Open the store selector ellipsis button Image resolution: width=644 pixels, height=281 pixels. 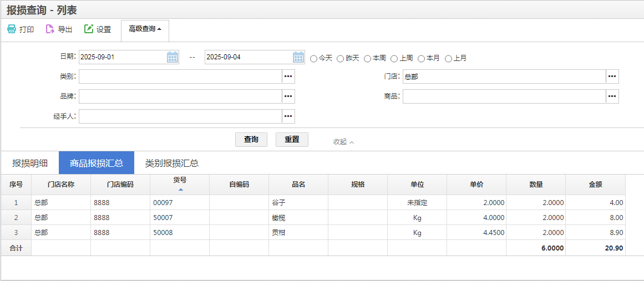point(612,76)
